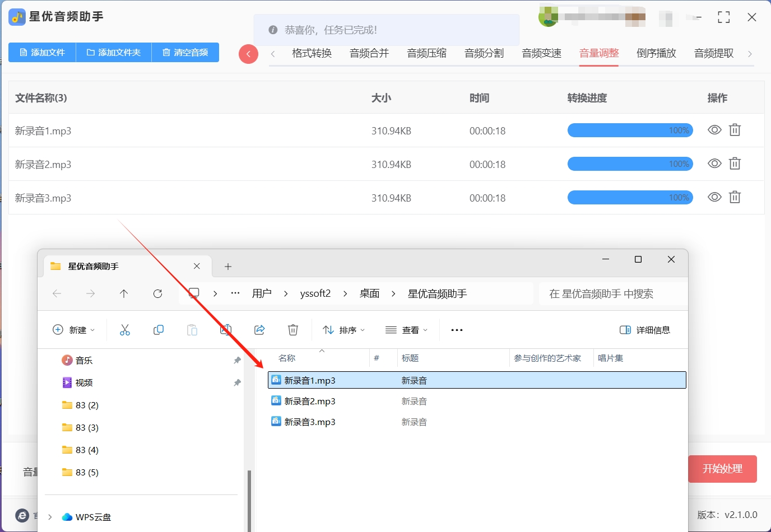Delete 新录音2.mp3 from the task list

(x=735, y=164)
